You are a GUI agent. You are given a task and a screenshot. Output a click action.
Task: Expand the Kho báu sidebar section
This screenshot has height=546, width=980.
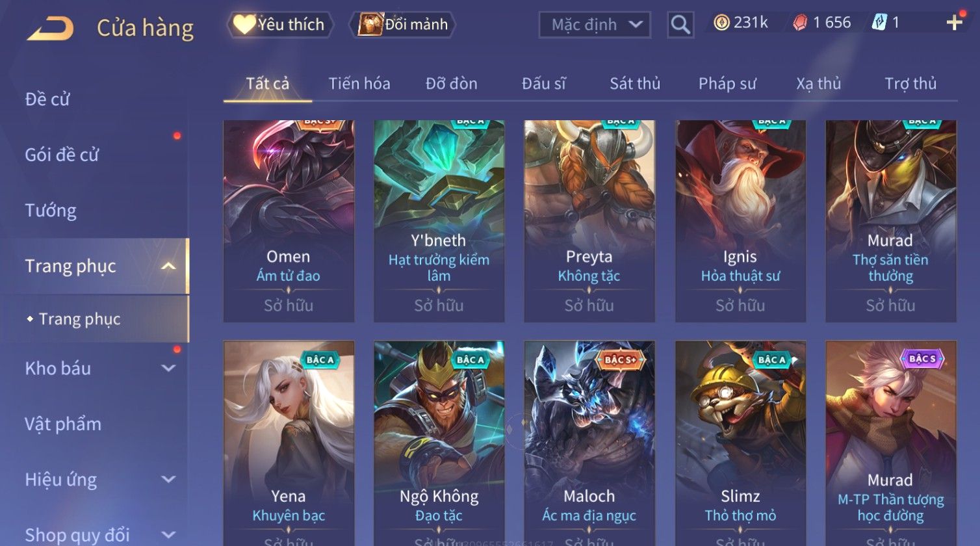[x=168, y=369]
